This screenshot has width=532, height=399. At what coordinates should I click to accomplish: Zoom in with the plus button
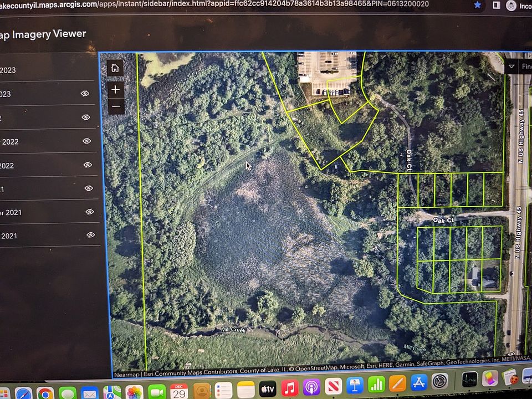click(x=116, y=90)
